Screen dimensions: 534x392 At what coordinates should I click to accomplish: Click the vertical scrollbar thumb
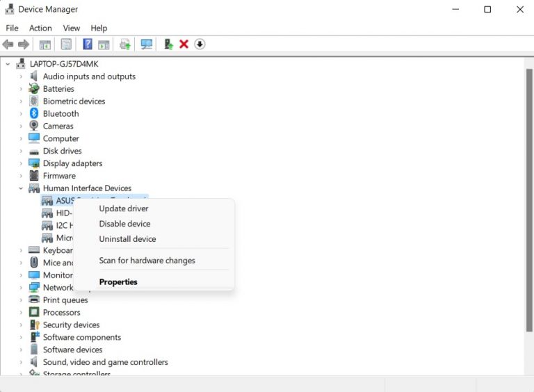point(529,200)
